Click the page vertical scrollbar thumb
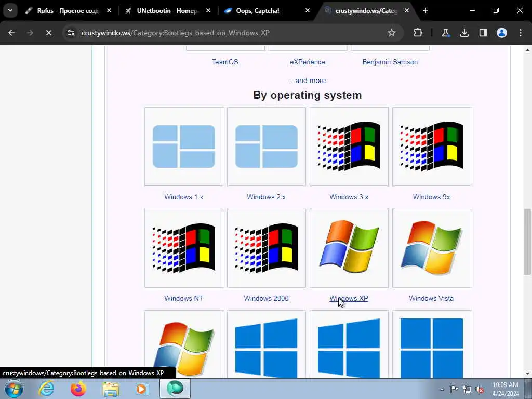 [x=527, y=242]
